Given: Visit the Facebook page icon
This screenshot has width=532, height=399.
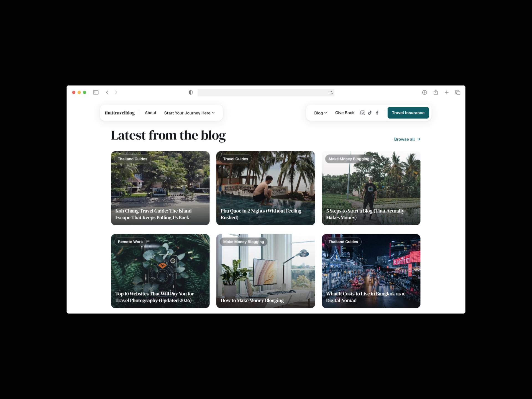Looking at the screenshot, I should (377, 113).
